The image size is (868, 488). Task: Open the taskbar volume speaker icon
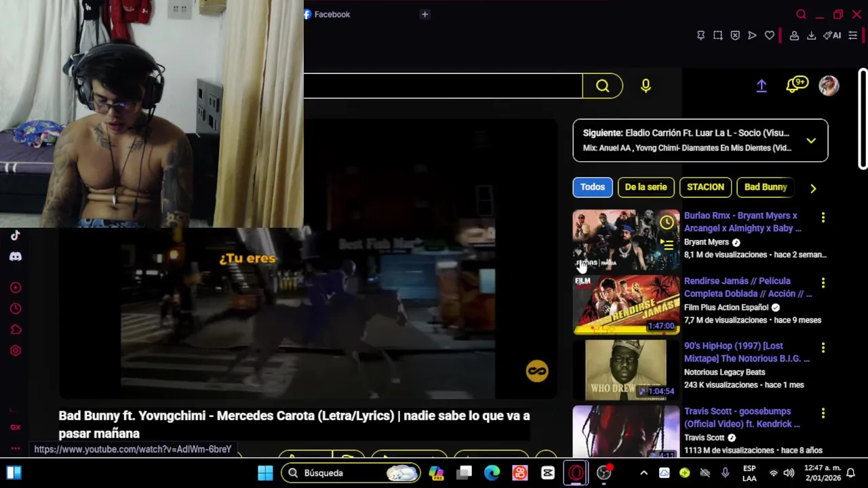789,473
